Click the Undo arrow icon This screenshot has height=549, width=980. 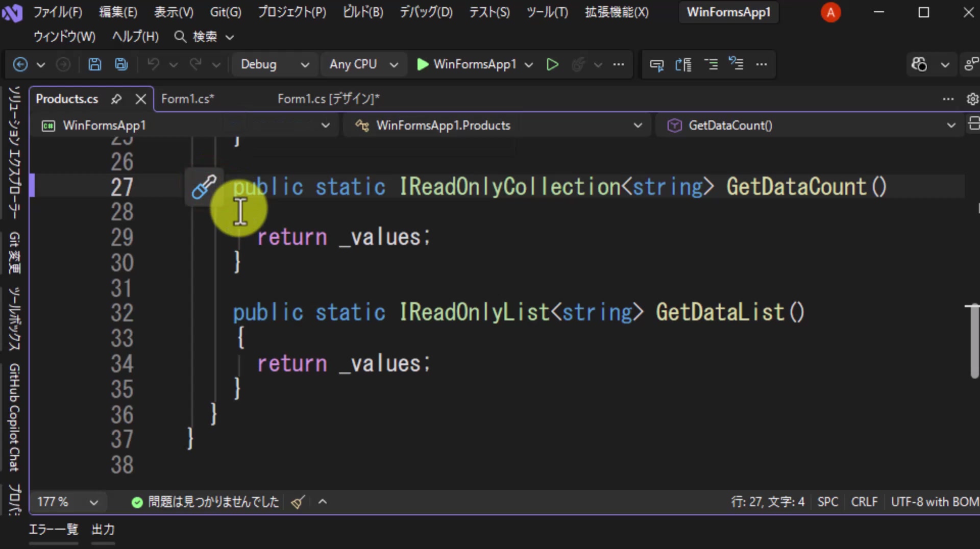pos(153,64)
